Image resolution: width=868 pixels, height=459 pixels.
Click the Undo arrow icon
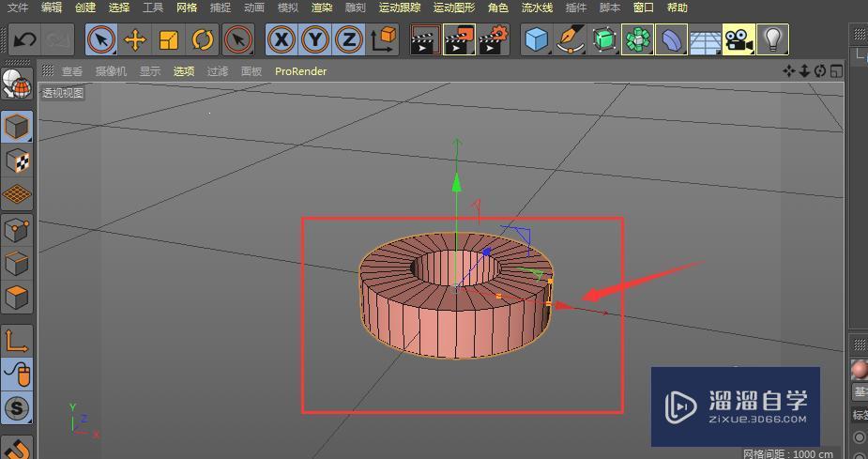pos(25,39)
